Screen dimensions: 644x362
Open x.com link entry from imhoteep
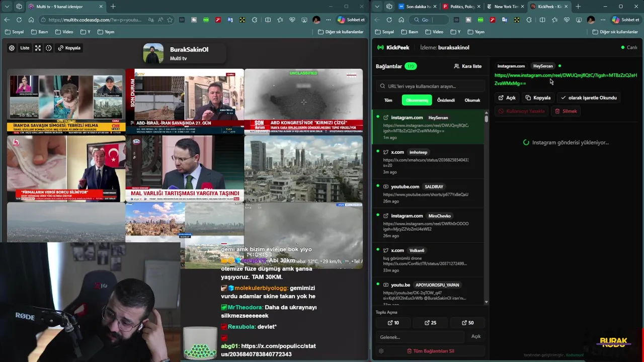(428, 161)
